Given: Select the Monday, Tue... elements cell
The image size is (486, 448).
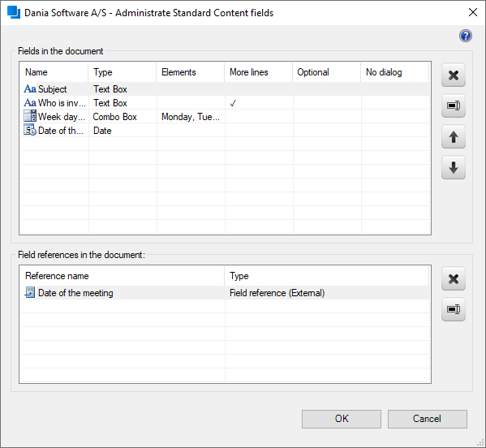Looking at the screenshot, I should [191, 117].
